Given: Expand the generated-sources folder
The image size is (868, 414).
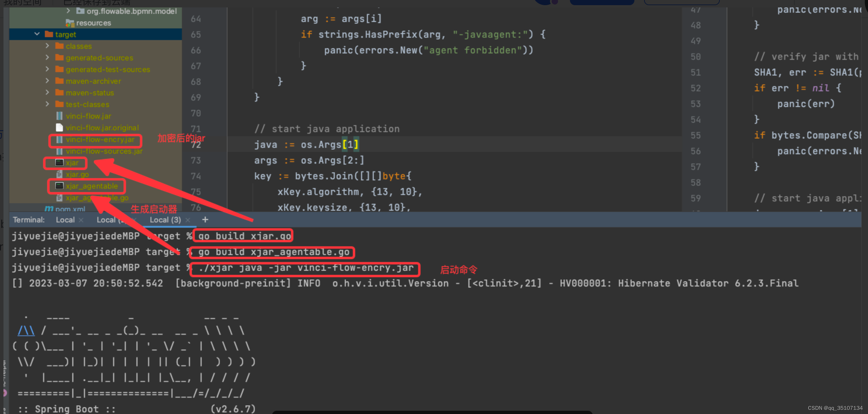Looking at the screenshot, I should 47,58.
